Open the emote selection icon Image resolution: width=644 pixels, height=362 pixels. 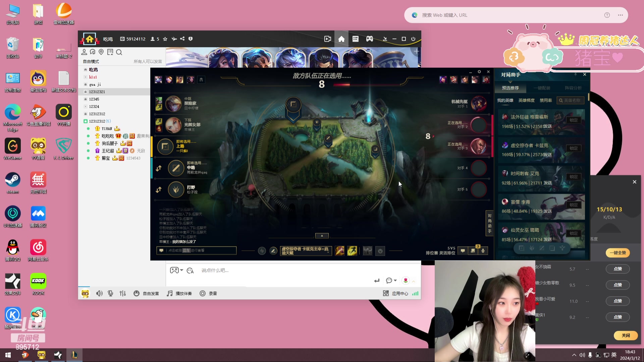click(x=380, y=251)
